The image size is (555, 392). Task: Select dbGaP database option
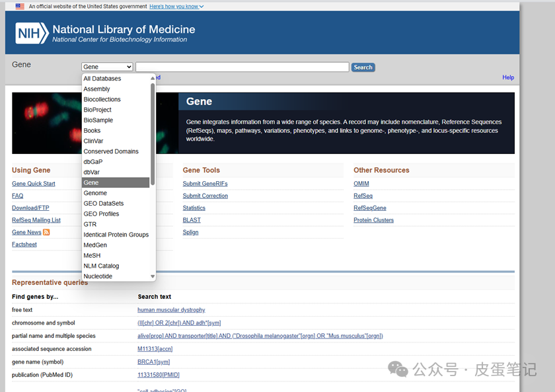click(x=116, y=162)
